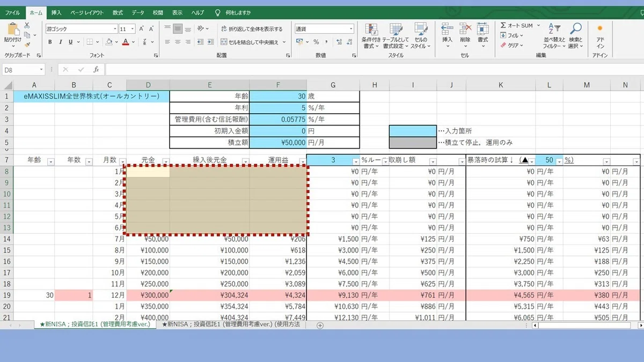Viewport: 644px width, 362px height.
Task: Select the Format Painter brush icon
Action: pos(28,44)
